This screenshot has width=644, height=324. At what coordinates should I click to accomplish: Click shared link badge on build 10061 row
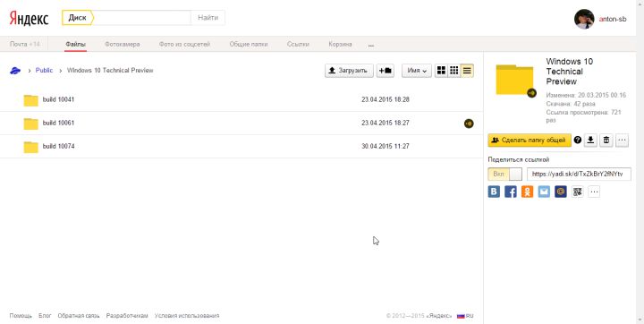[x=469, y=123]
